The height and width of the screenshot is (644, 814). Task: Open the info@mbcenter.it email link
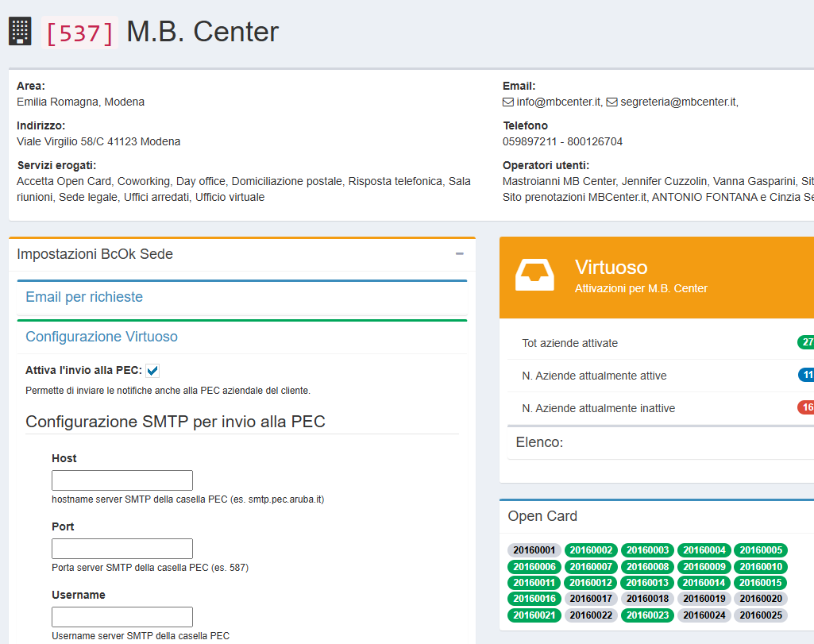[558, 102]
